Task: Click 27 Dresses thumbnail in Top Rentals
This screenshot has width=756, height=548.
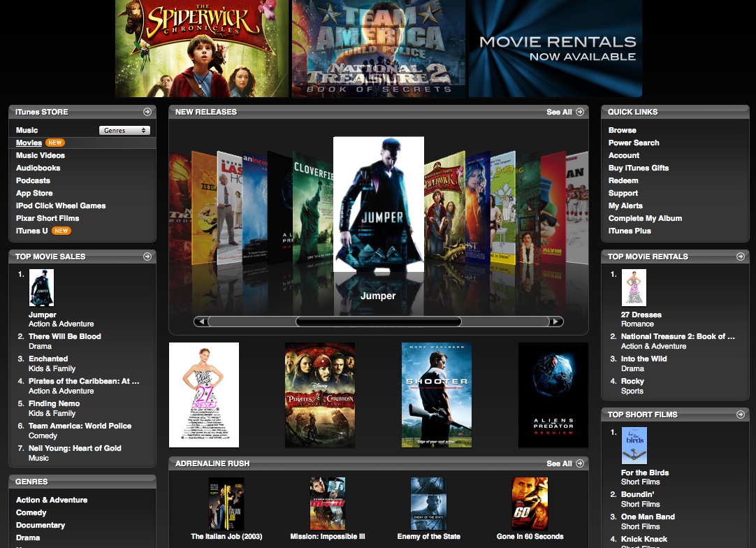Action: tap(634, 287)
